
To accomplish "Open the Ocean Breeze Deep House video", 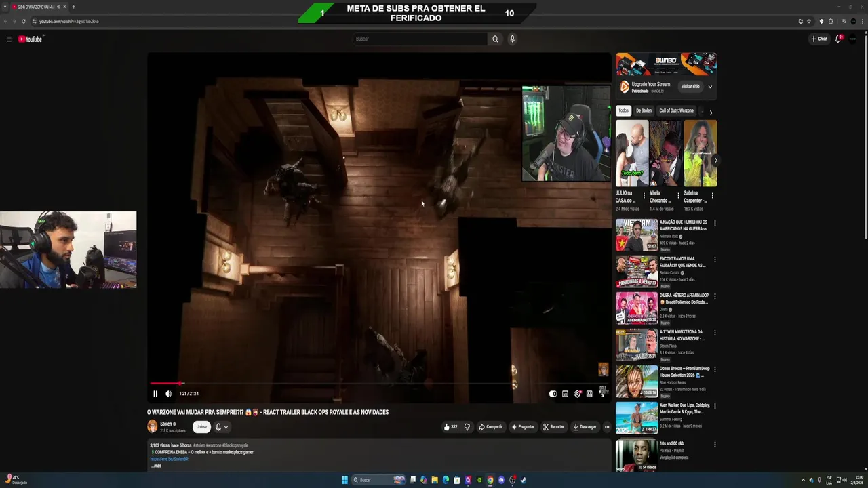I will click(x=637, y=381).
